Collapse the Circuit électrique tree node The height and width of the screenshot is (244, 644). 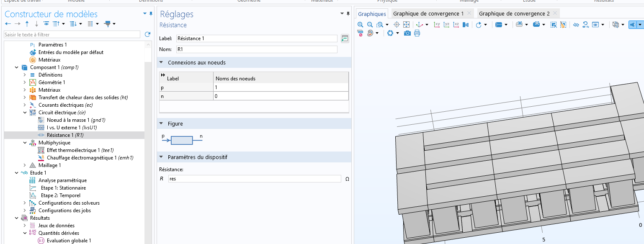(25, 113)
